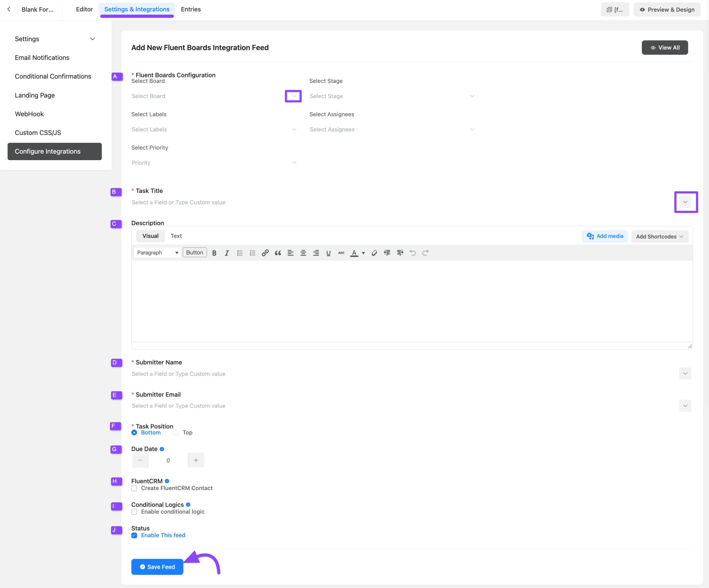Click the Save Feed button

pos(157,567)
